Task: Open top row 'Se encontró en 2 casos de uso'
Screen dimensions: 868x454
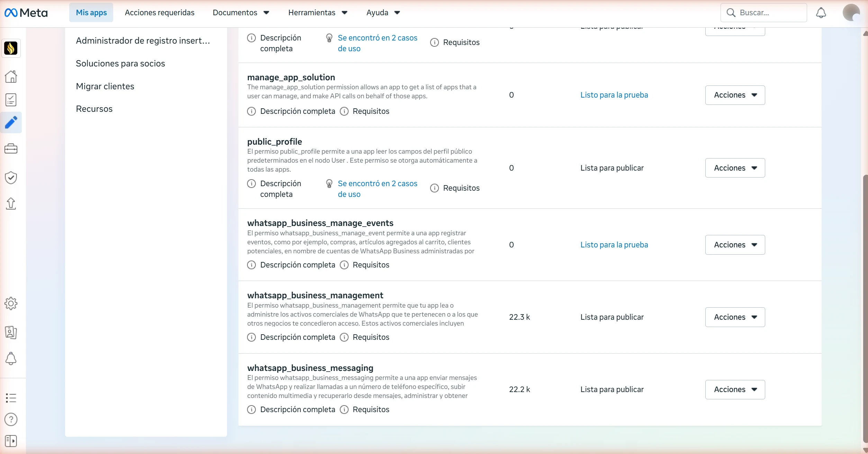Action: click(378, 43)
